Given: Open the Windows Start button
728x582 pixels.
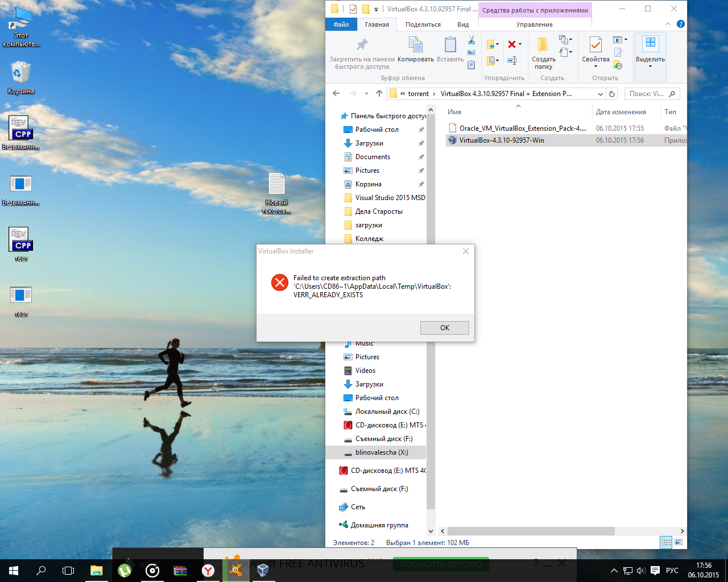Looking at the screenshot, I should (14, 570).
